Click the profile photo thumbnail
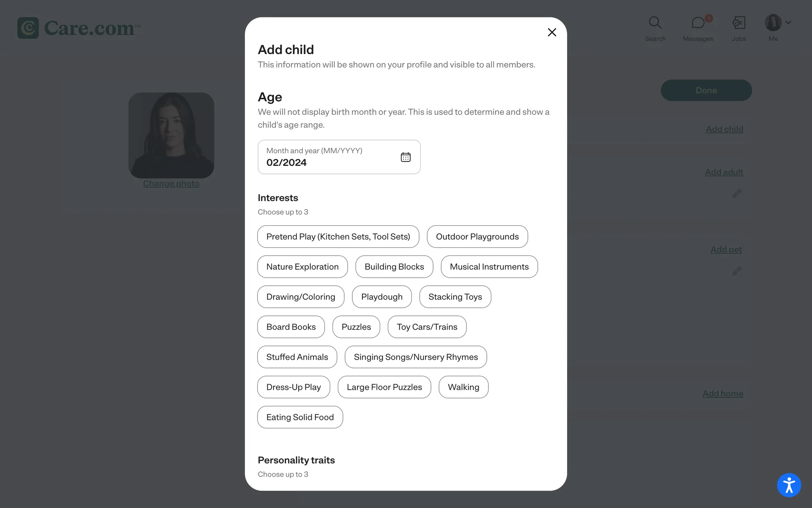 pos(171,135)
